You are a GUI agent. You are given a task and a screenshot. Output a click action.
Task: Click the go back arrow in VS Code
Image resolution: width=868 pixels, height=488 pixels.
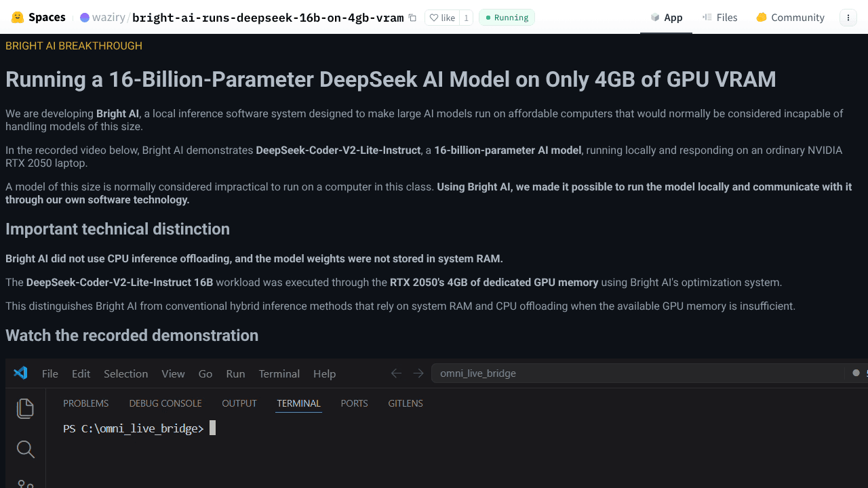point(397,373)
